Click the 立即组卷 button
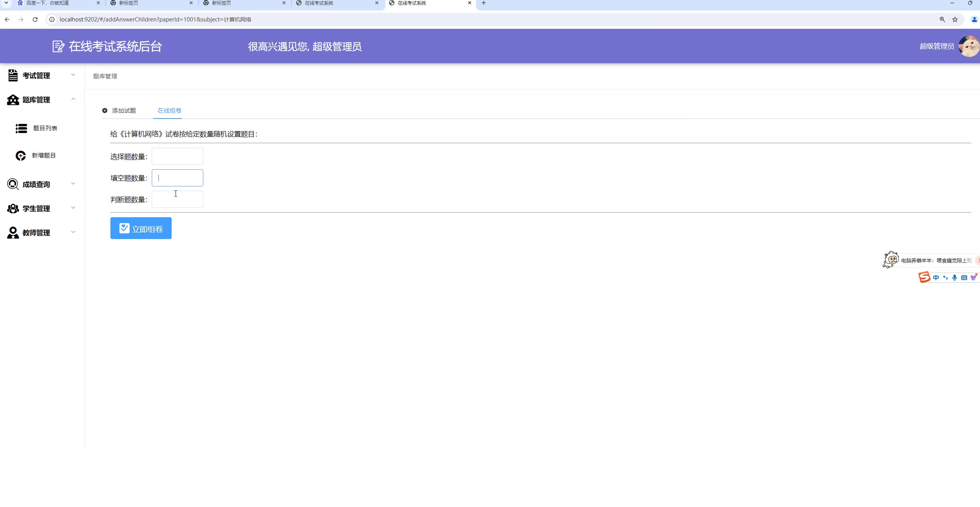The width and height of the screenshot is (980, 507). point(141,228)
